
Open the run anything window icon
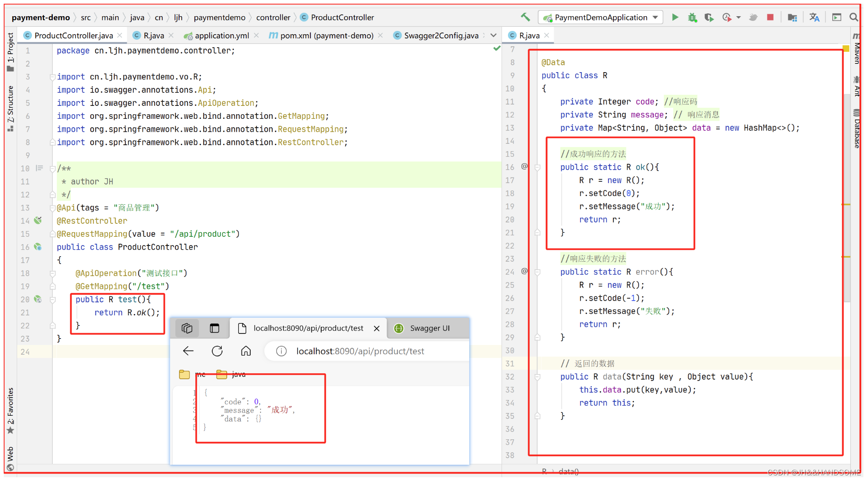tap(837, 17)
